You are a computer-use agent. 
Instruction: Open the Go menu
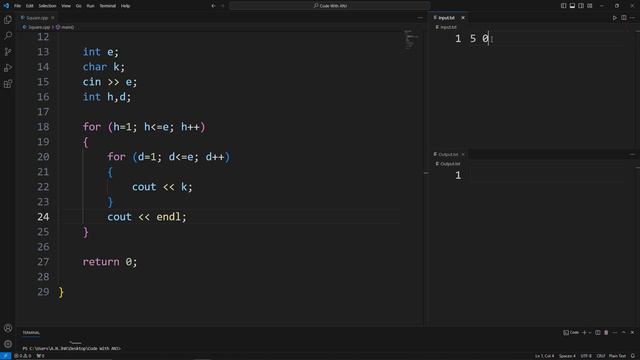78,6
